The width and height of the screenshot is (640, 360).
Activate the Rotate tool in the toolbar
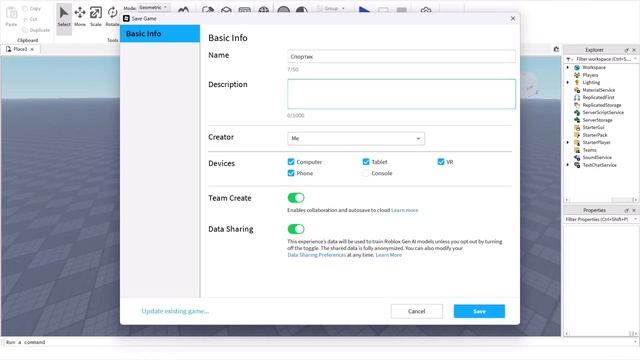point(112,16)
